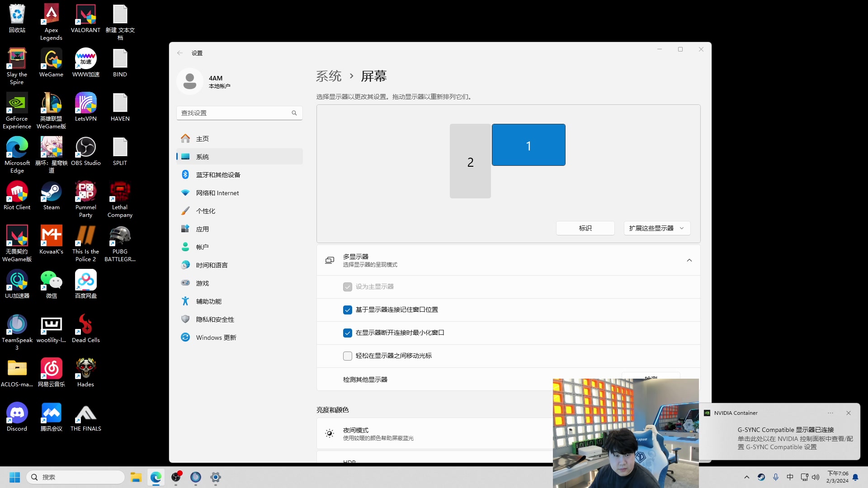
Task: Select 主页 in settings sidebar
Action: tap(202, 138)
